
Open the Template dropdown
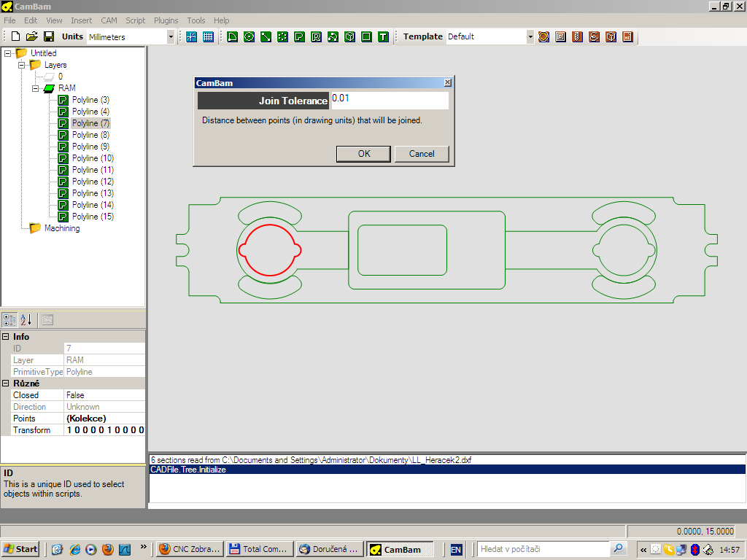(530, 36)
